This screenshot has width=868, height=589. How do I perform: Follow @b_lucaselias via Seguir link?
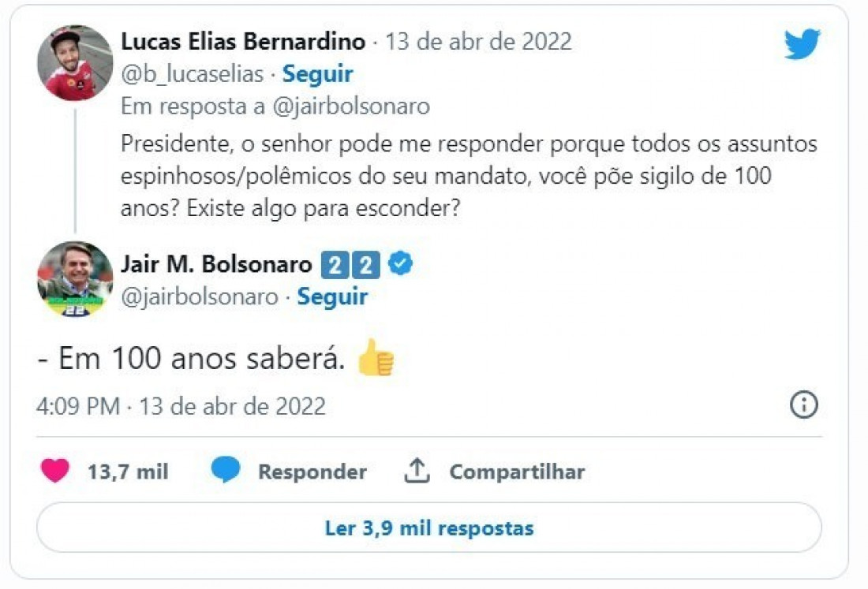click(x=317, y=74)
